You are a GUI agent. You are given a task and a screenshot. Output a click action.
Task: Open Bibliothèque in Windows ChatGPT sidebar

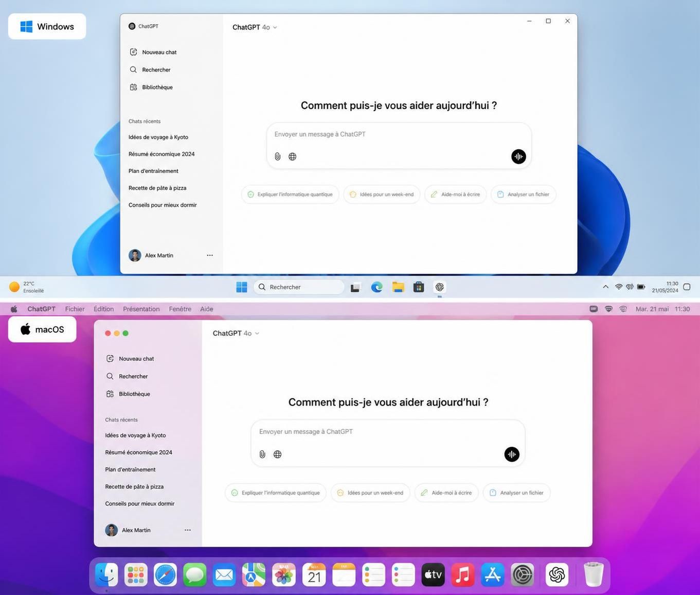click(x=151, y=87)
